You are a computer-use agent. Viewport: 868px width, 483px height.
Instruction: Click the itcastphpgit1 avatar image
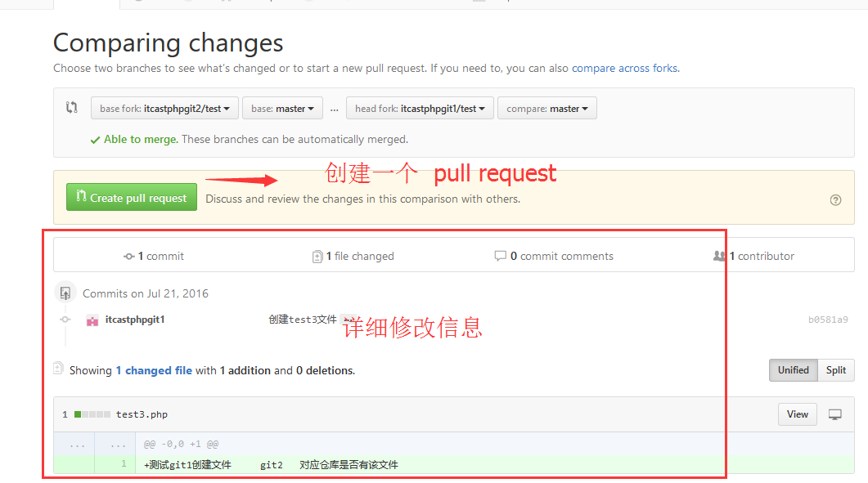coord(92,320)
